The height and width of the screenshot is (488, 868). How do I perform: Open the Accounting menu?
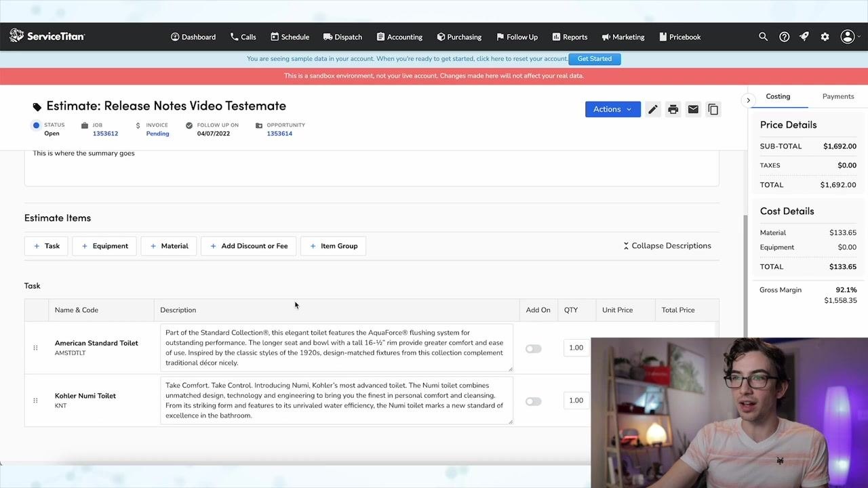point(399,37)
